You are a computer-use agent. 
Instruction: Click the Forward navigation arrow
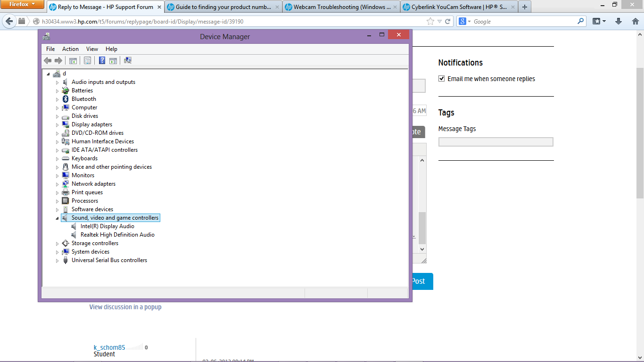tap(58, 60)
